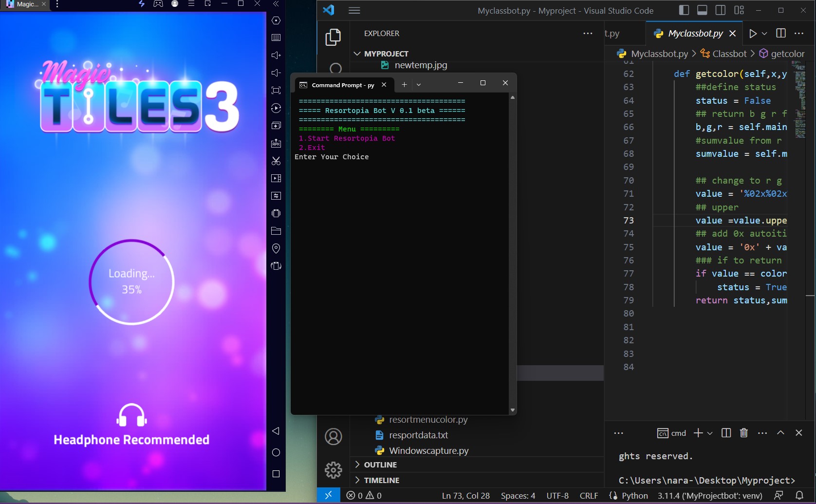Open new terminal profile dropdown

[x=710, y=433]
